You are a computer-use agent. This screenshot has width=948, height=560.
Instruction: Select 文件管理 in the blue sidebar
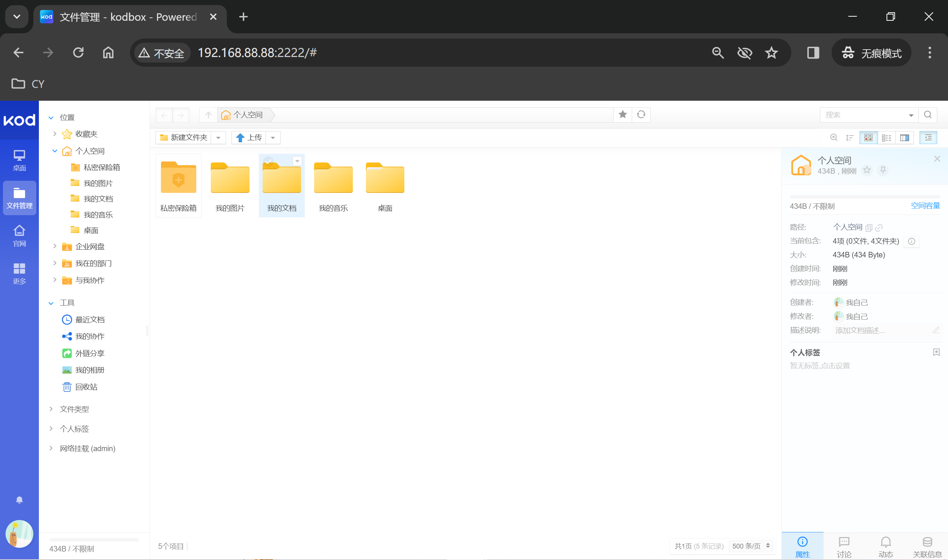tap(19, 198)
